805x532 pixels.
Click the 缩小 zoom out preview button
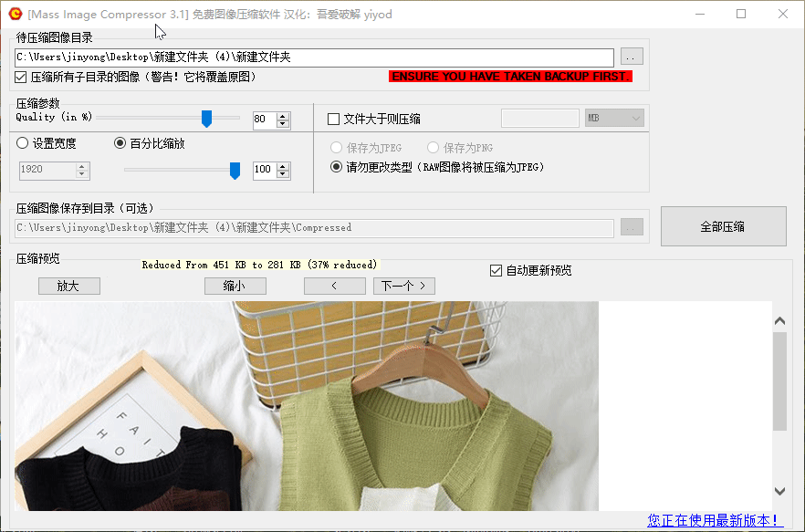(x=235, y=285)
